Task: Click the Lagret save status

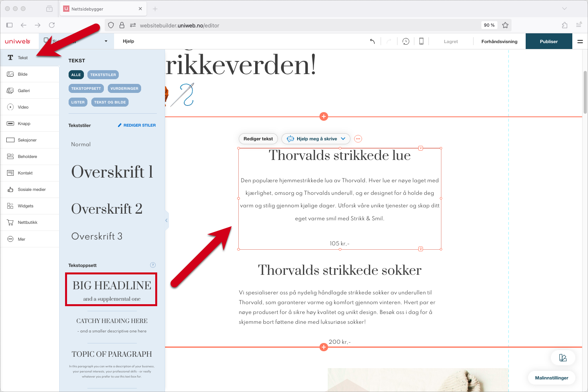Action: click(x=451, y=41)
